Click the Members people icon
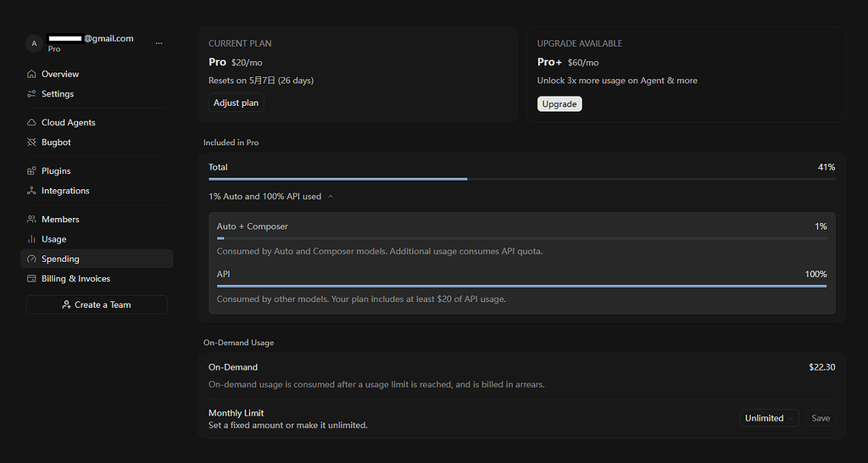868x463 pixels. [x=31, y=220]
